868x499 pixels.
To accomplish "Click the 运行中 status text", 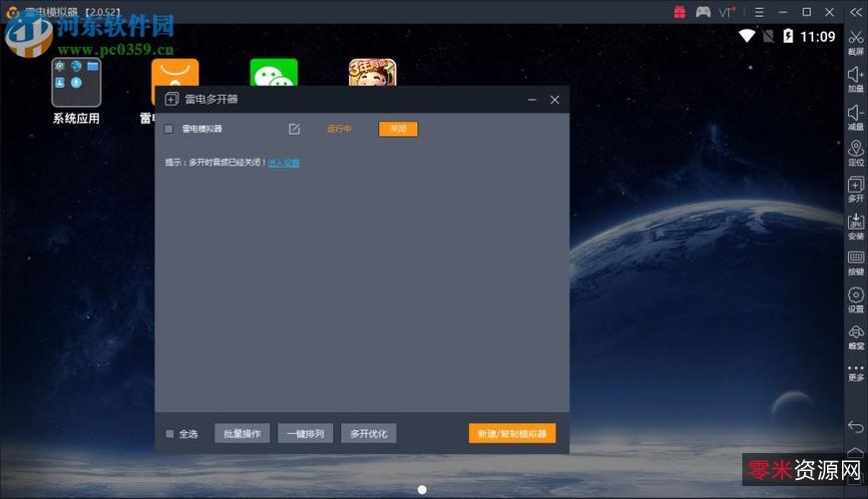I will click(x=339, y=129).
